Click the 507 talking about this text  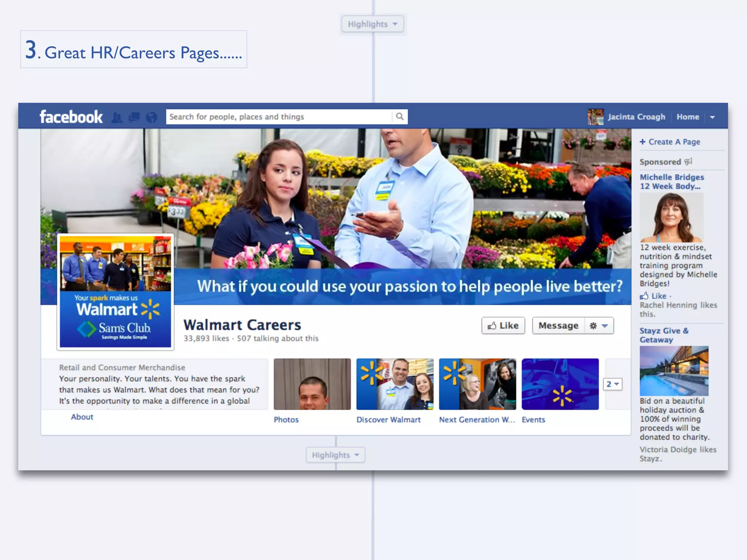click(x=278, y=338)
